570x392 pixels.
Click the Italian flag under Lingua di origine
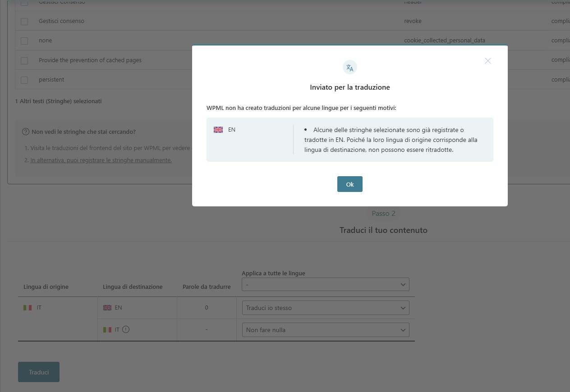pos(28,308)
